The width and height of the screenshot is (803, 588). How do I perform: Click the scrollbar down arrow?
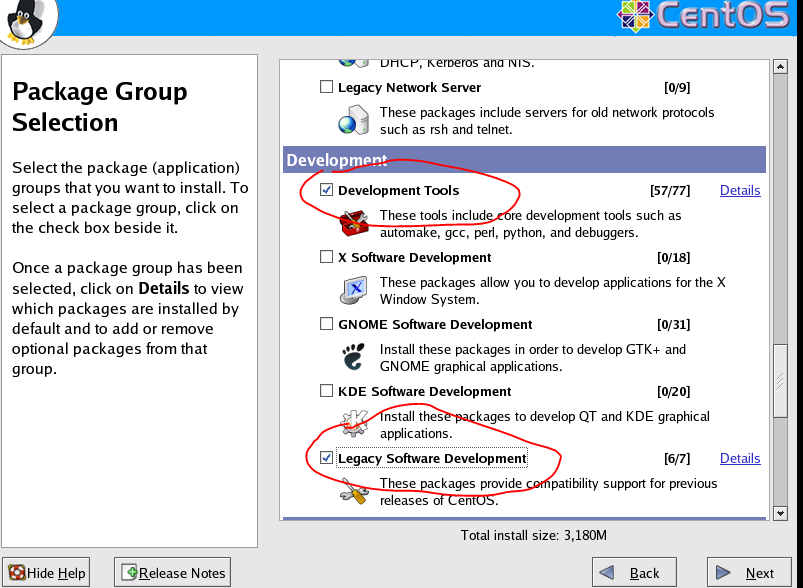(780, 513)
